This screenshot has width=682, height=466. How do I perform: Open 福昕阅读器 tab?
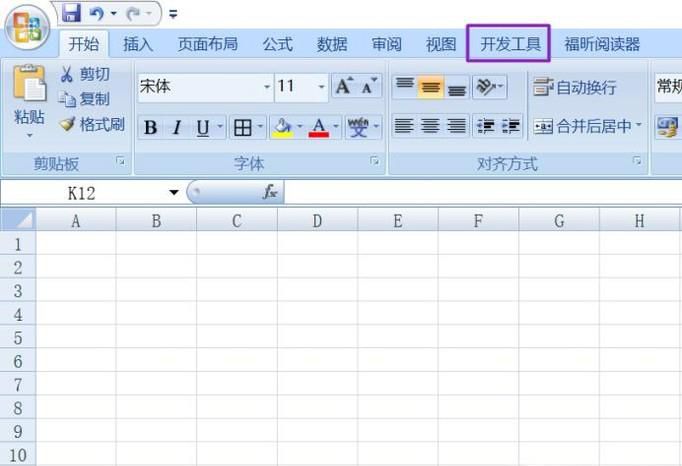pos(602,44)
